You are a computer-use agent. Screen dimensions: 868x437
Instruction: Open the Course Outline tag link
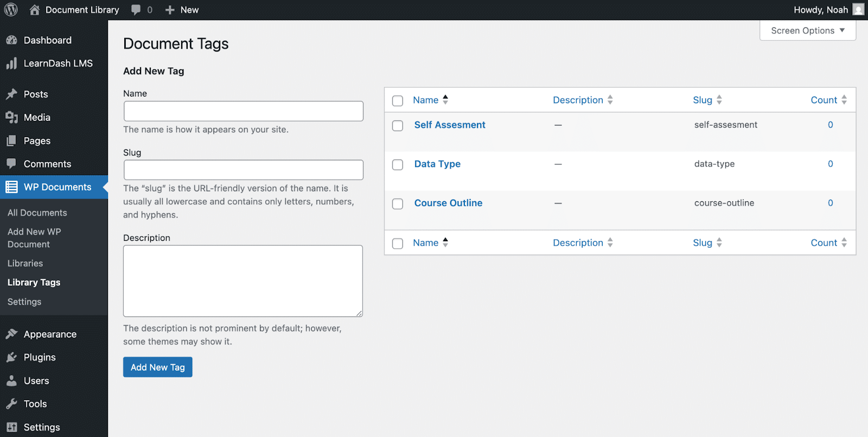pyautogui.click(x=448, y=203)
